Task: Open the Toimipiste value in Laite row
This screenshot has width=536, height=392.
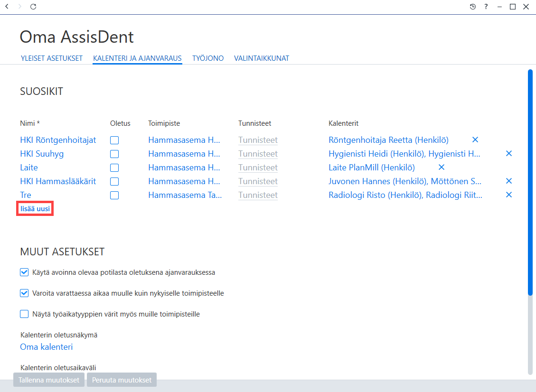Action: (x=184, y=168)
